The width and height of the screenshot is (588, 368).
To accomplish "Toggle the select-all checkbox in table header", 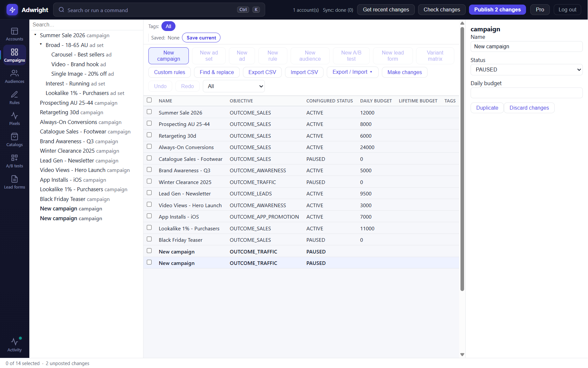I will click(x=149, y=100).
